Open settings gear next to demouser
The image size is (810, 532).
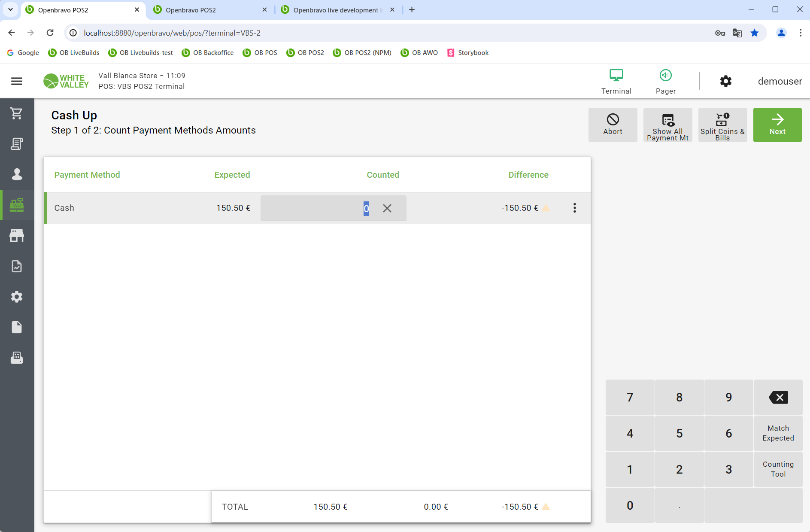pyautogui.click(x=725, y=81)
